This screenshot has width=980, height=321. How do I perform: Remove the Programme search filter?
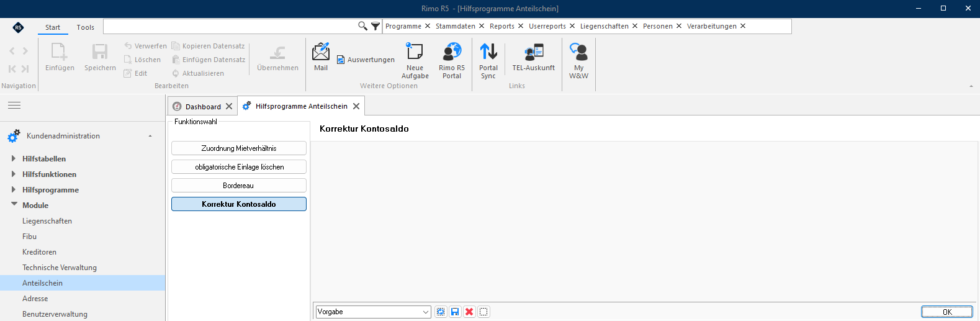[x=428, y=26]
